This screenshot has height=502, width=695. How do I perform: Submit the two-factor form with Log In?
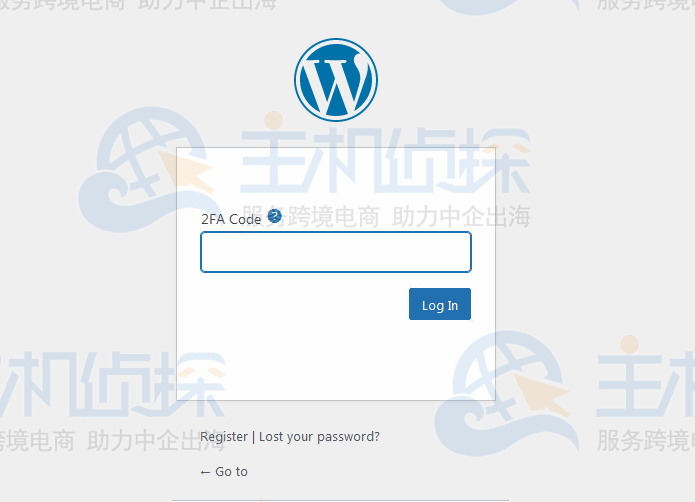[440, 304]
